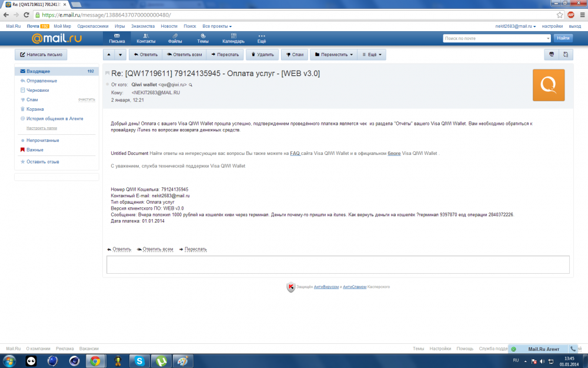Click Ответить всем in toolbar

click(185, 54)
